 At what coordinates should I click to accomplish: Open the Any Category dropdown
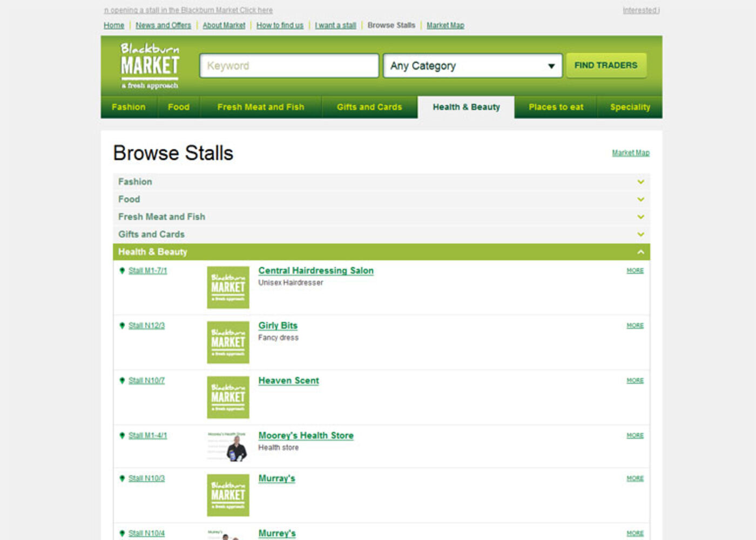point(473,66)
